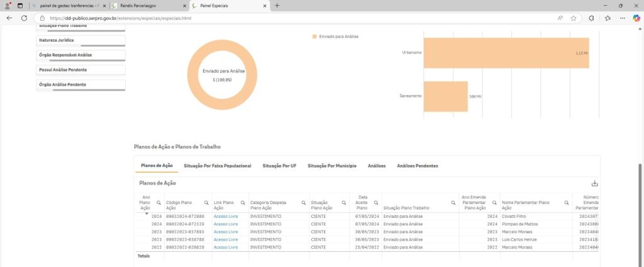Switch to the Painéis Parceriasgov browser tab

pos(148,6)
